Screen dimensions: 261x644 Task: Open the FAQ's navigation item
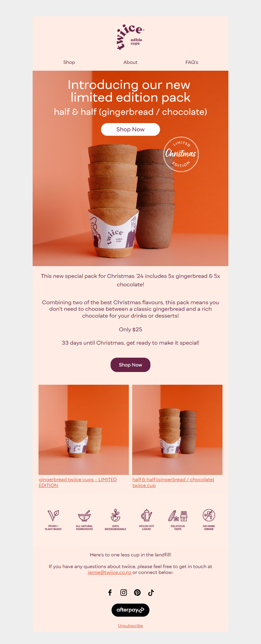point(192,62)
